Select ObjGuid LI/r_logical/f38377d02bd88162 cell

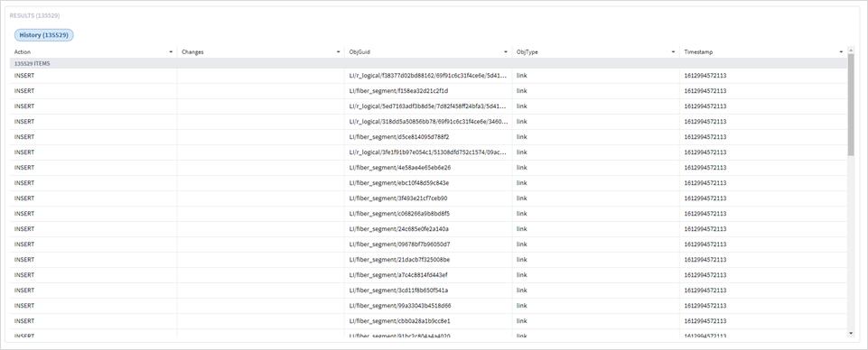coord(428,75)
